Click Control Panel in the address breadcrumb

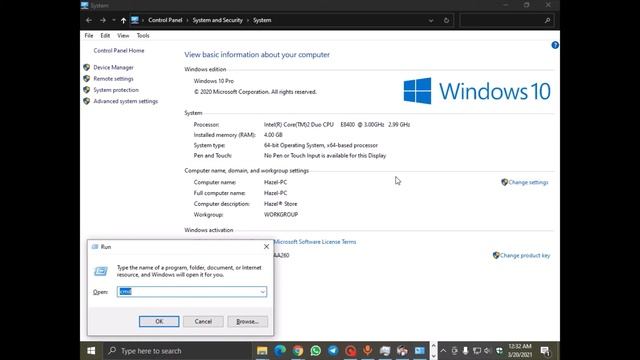click(x=165, y=20)
